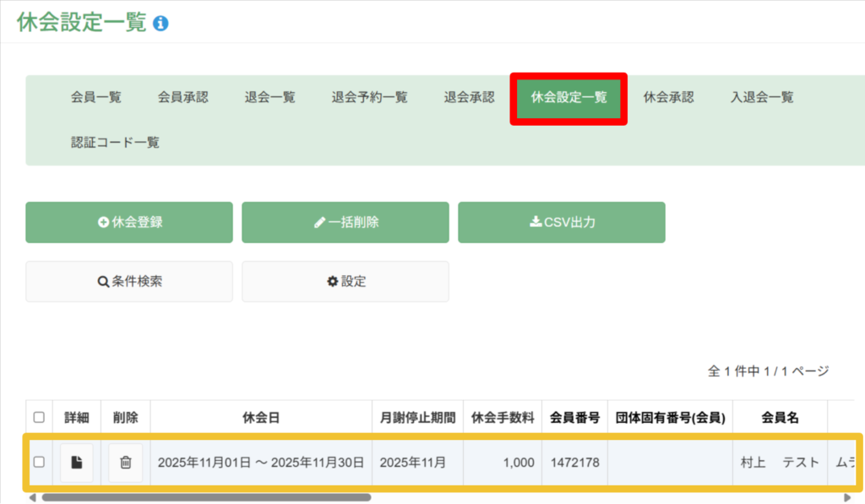Toggle the select-all checkbox in table header
This screenshot has height=504, width=865.
coord(39,417)
